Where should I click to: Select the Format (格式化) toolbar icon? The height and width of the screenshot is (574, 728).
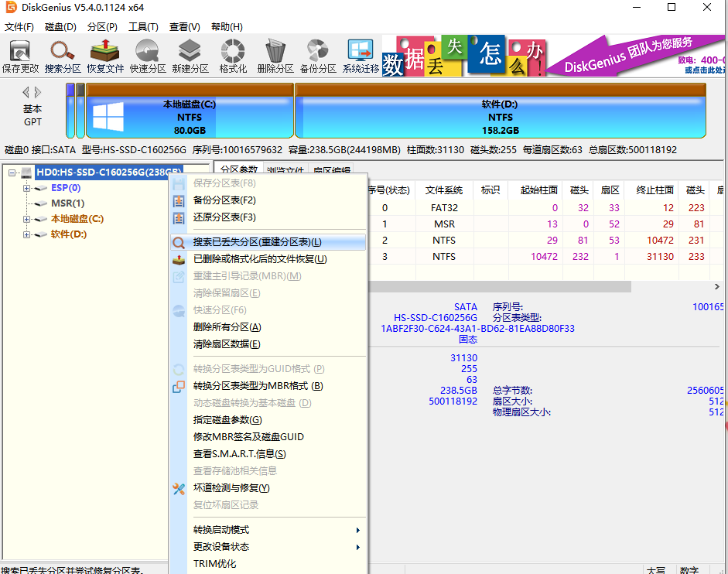pyautogui.click(x=232, y=56)
